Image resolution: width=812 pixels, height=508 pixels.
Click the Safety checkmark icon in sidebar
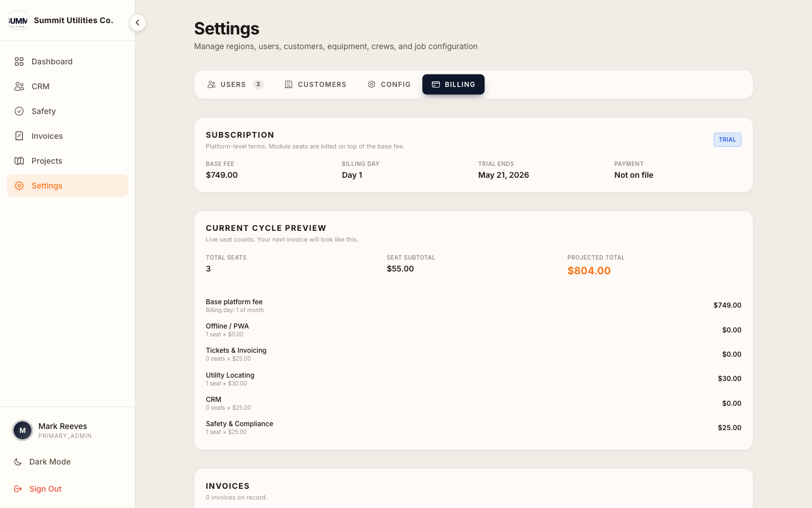point(20,111)
